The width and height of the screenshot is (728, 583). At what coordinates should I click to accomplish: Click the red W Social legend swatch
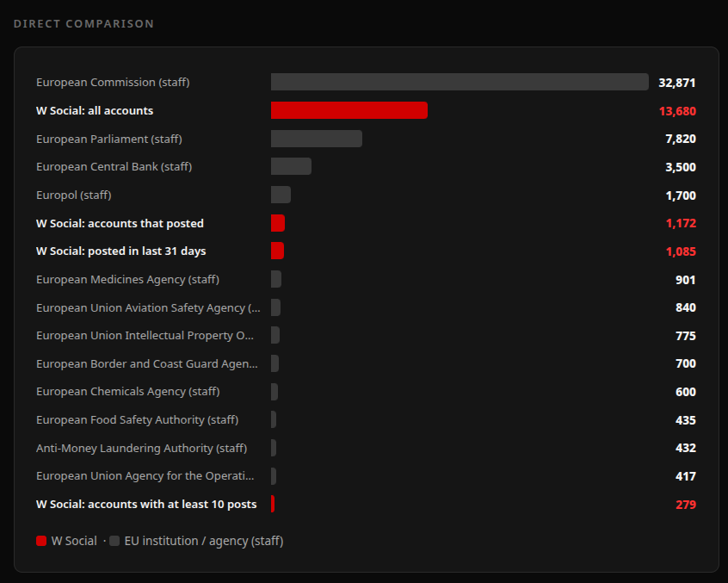point(41,541)
